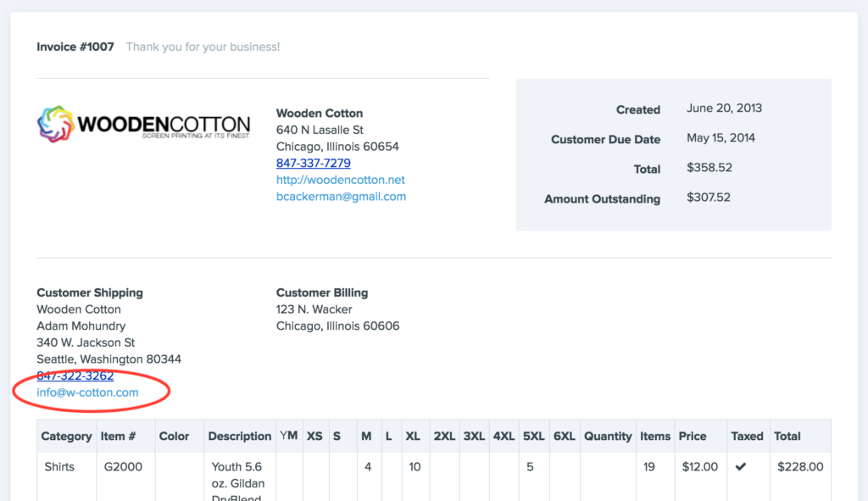The image size is (868, 501).
Task: Click the Customer Due Date May 15, 2014
Action: (x=721, y=138)
